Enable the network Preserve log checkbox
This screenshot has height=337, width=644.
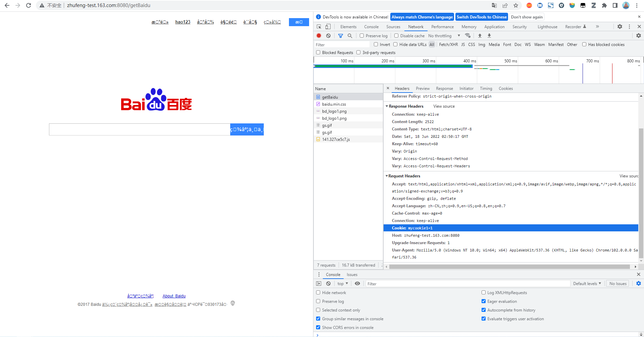362,36
